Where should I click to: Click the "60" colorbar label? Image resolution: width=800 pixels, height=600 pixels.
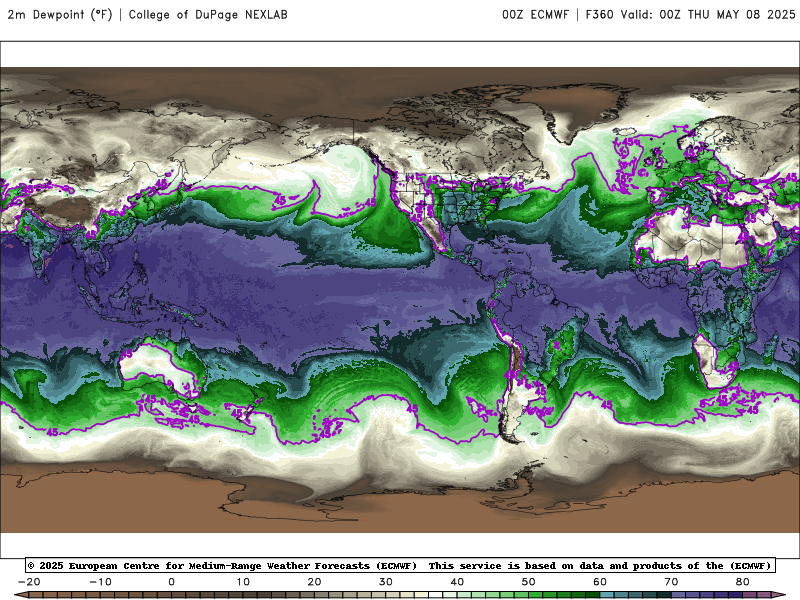tap(600, 582)
